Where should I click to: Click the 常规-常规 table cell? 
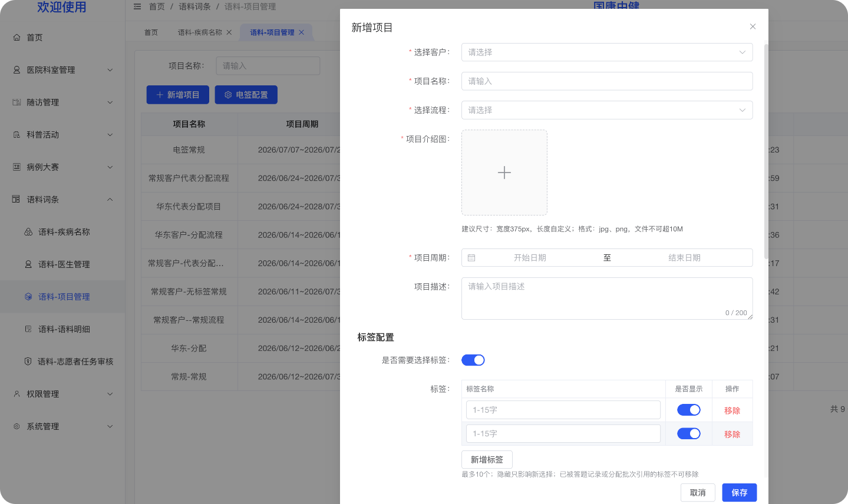[189, 376]
